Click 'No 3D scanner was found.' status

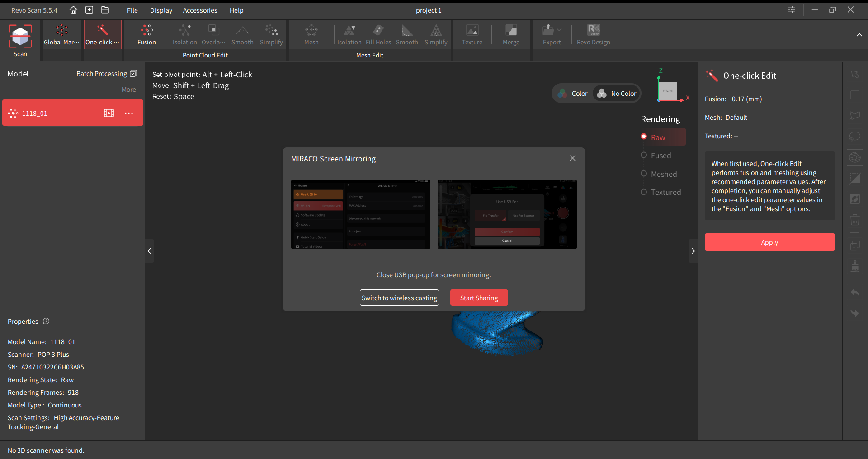pos(46,450)
